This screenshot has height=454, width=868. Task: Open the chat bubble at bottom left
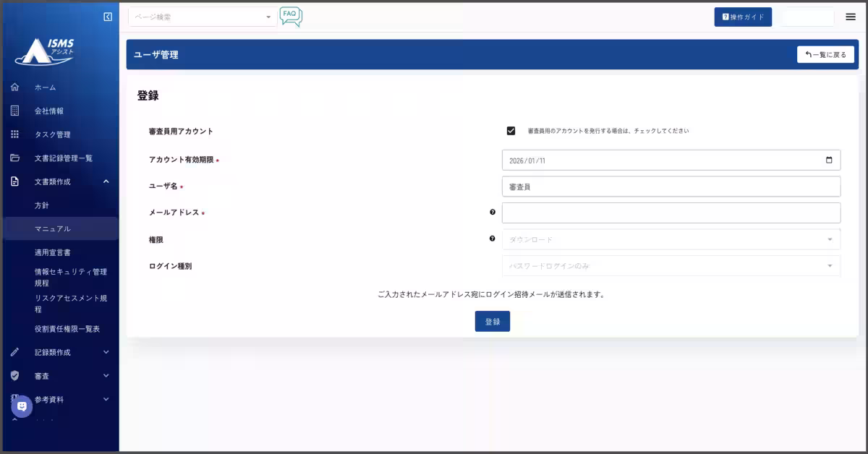tap(22, 406)
